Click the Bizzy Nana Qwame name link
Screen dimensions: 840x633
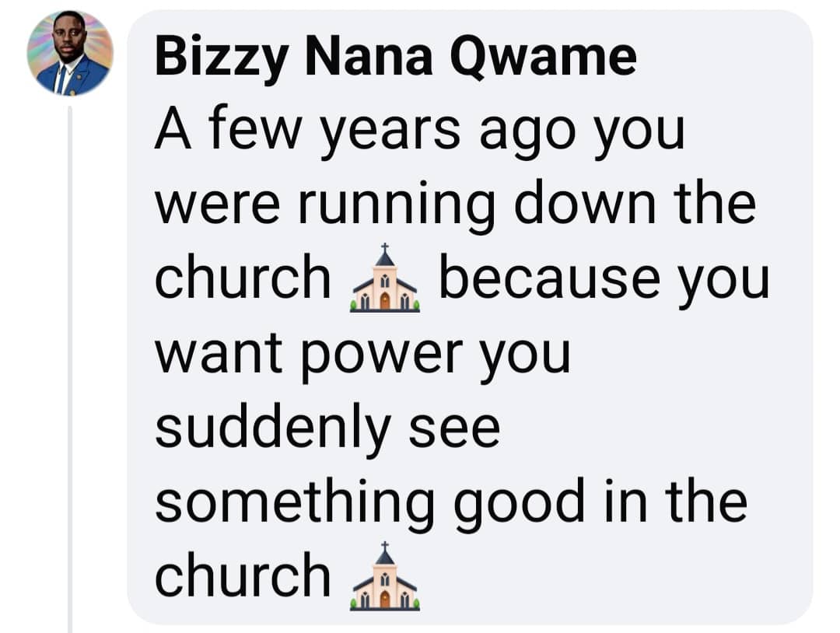tap(395, 56)
